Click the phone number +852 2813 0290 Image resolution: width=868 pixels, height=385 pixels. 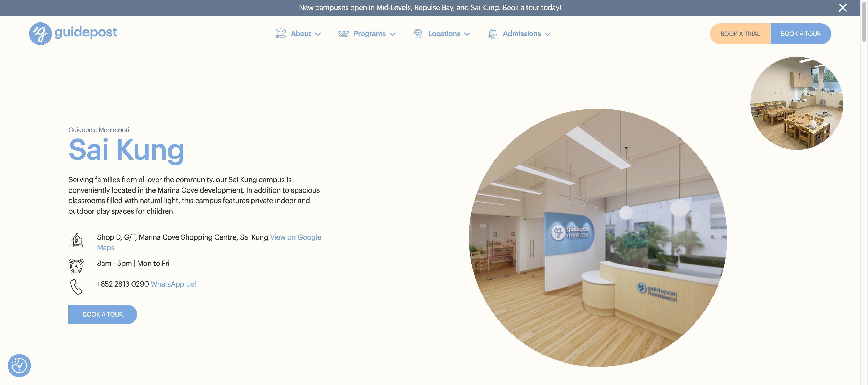point(123,284)
